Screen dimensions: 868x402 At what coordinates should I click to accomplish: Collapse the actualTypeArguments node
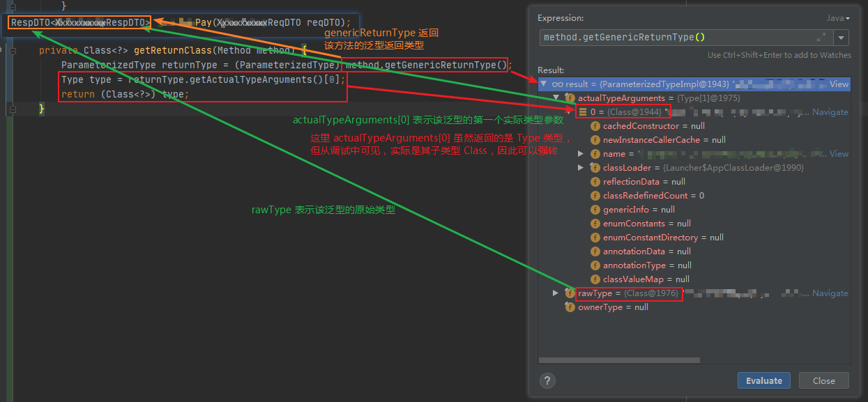[556, 98]
